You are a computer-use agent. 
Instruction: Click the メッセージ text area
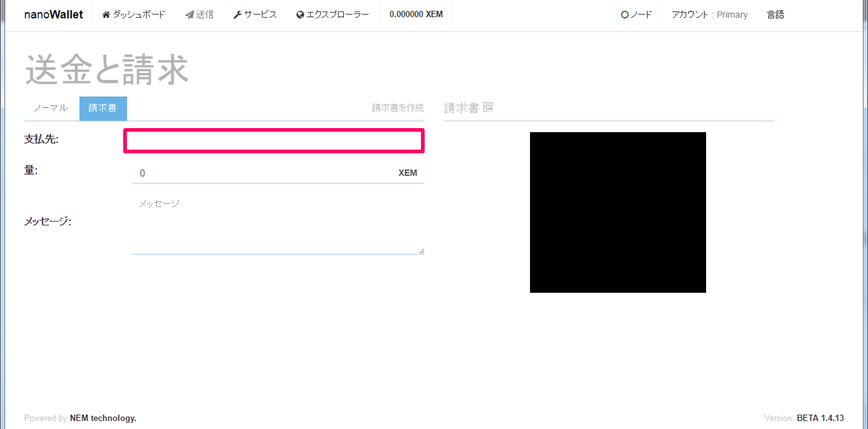click(278, 224)
